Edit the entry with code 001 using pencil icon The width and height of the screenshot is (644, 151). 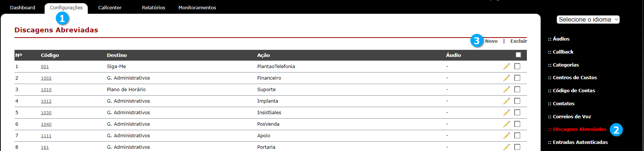[x=506, y=66]
